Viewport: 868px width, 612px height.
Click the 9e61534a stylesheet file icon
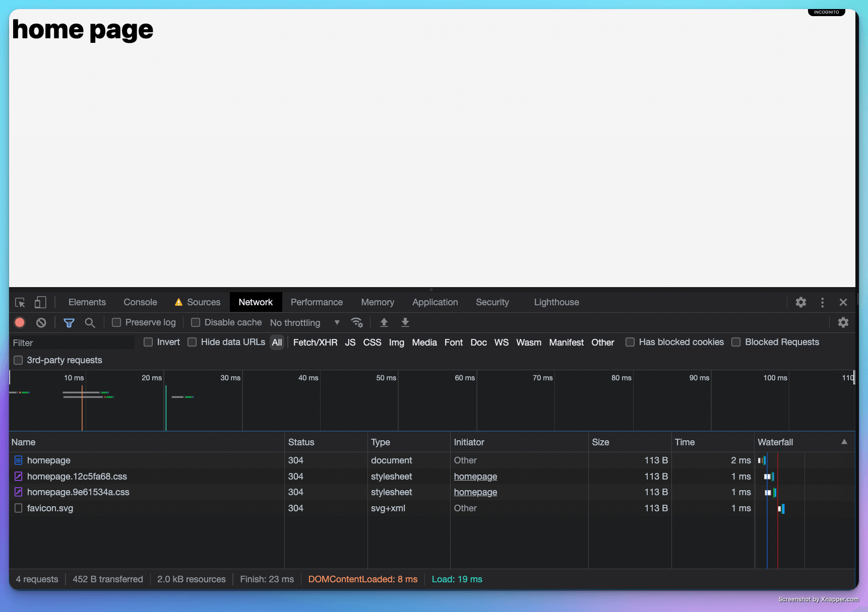pos(19,492)
